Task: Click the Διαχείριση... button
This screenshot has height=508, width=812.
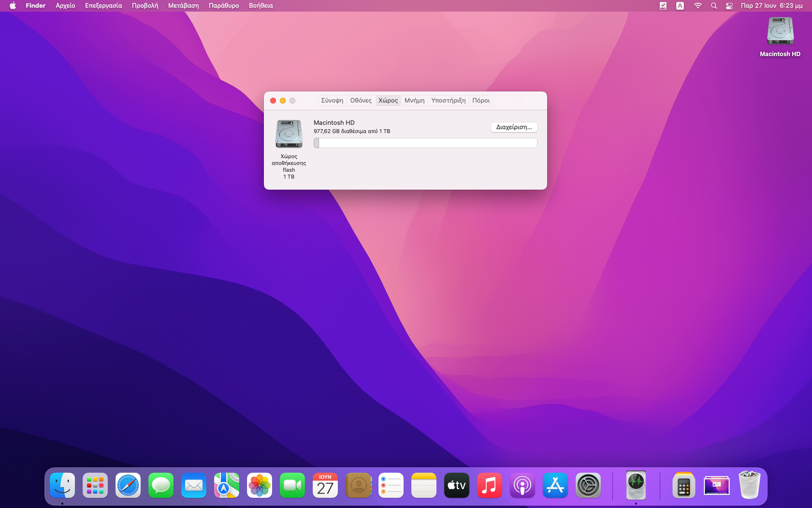Action: pyautogui.click(x=514, y=127)
